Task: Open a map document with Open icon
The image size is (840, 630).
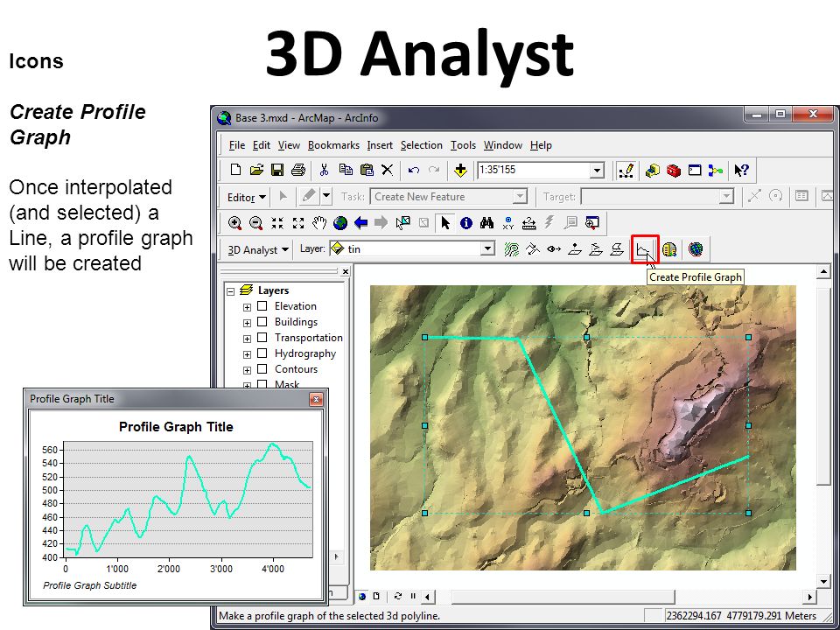Action: [256, 171]
